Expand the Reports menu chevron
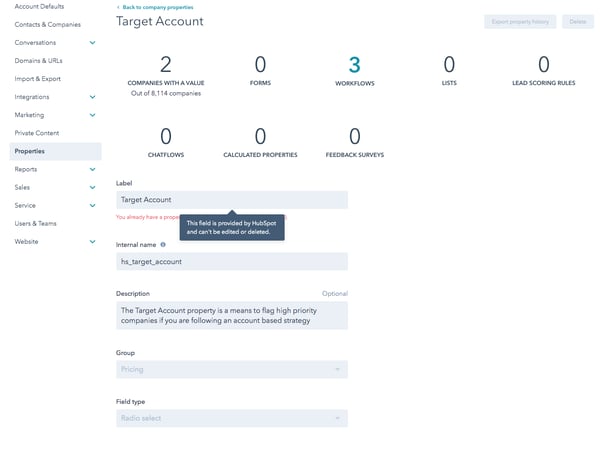The height and width of the screenshot is (450, 600). click(x=92, y=169)
